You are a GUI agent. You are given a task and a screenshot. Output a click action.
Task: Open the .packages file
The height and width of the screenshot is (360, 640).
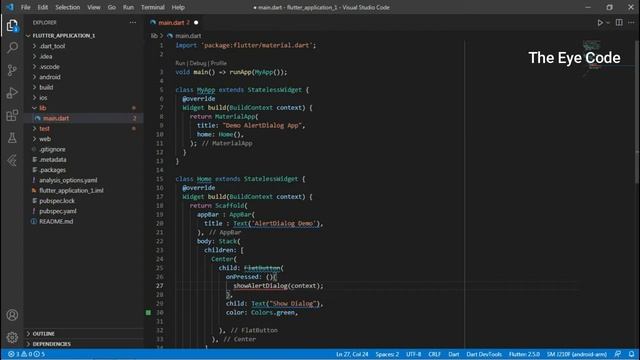52,170
